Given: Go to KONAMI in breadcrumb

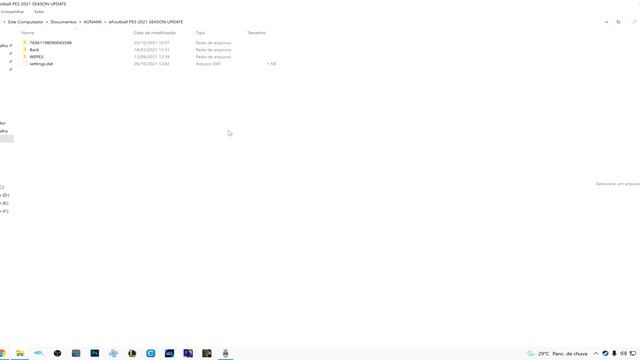Looking at the screenshot, I should [x=93, y=22].
